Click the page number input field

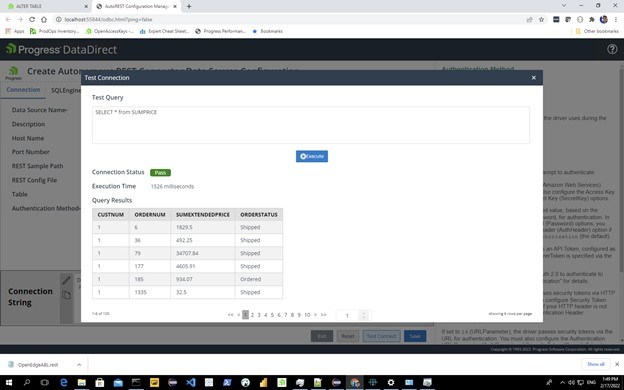tap(348, 315)
